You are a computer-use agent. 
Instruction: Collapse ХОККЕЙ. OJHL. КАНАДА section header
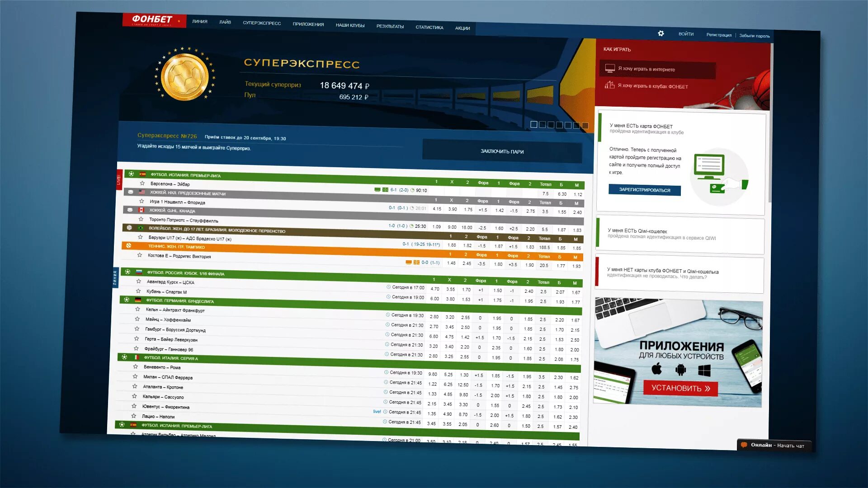coord(172,211)
